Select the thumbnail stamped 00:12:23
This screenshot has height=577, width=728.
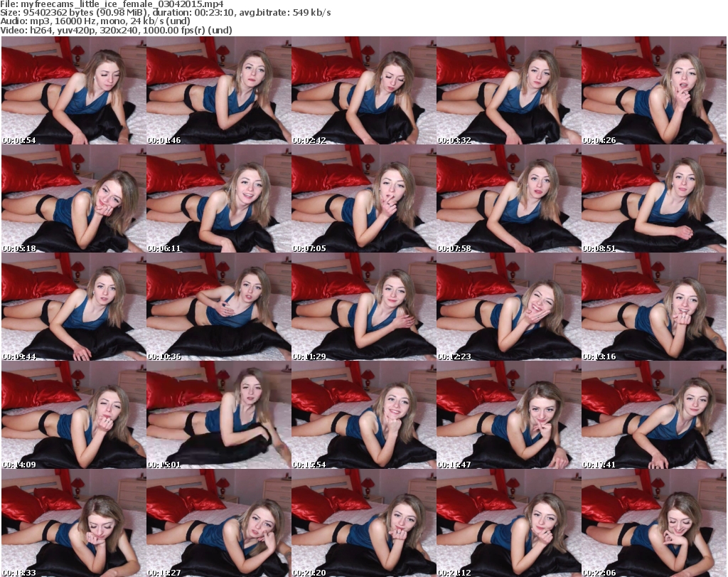[x=508, y=307]
